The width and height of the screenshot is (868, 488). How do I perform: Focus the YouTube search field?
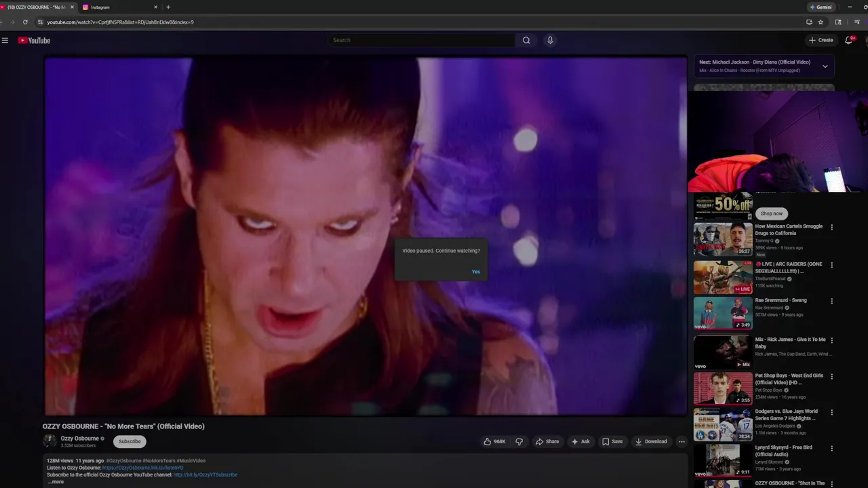click(422, 40)
